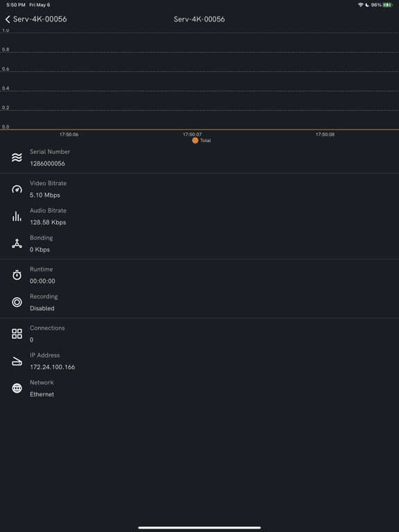The image size is (399, 532).
Task: Click the IP Address router icon
Action: pyautogui.click(x=17, y=361)
